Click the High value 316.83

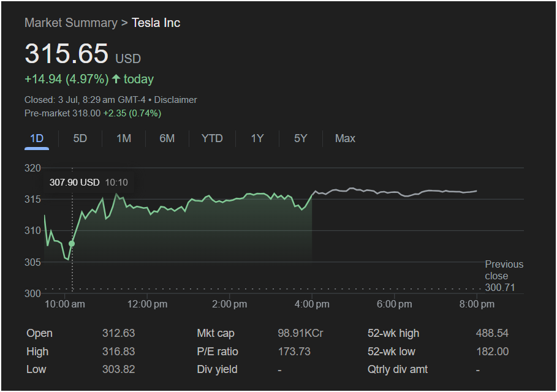[119, 352]
